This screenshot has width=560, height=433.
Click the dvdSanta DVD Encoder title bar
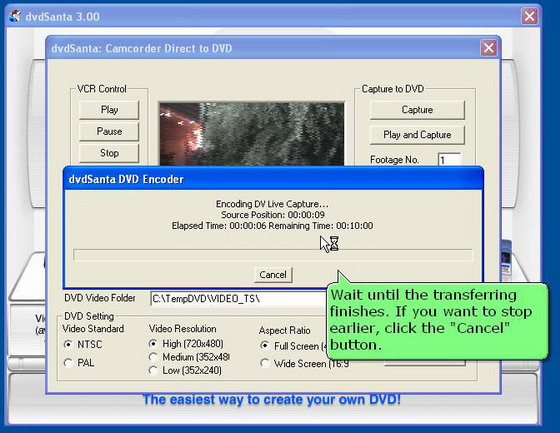click(273, 179)
